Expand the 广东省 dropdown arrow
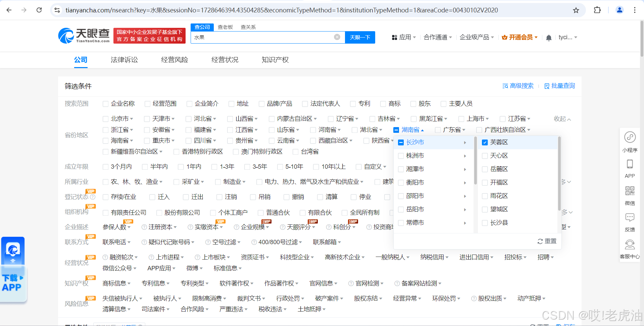Viewport: 644px width, 326px height. coord(464,130)
